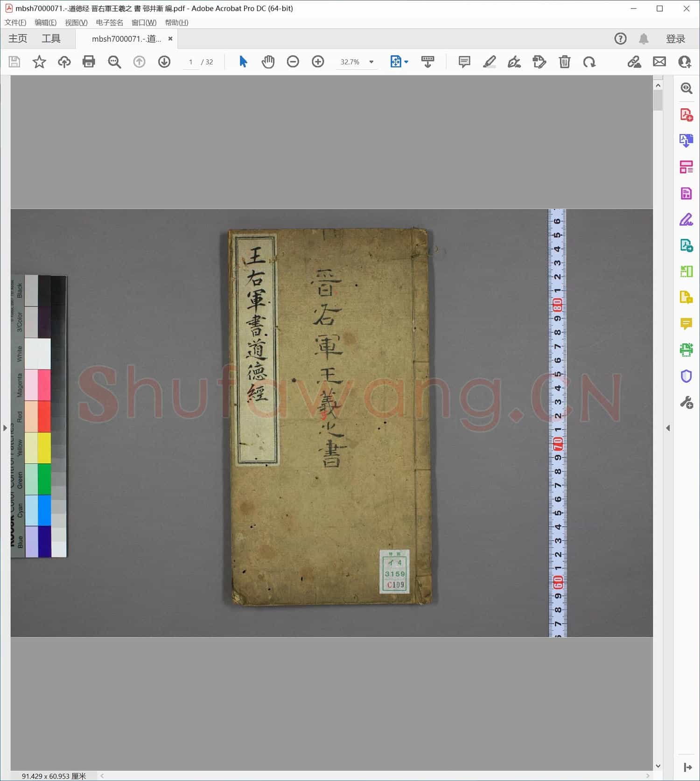Go to previous page arrow
Screen dimensions: 700x781
point(139,62)
